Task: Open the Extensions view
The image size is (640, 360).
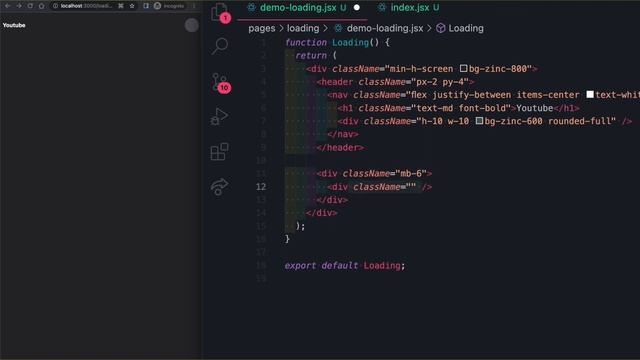Action: coord(219,151)
